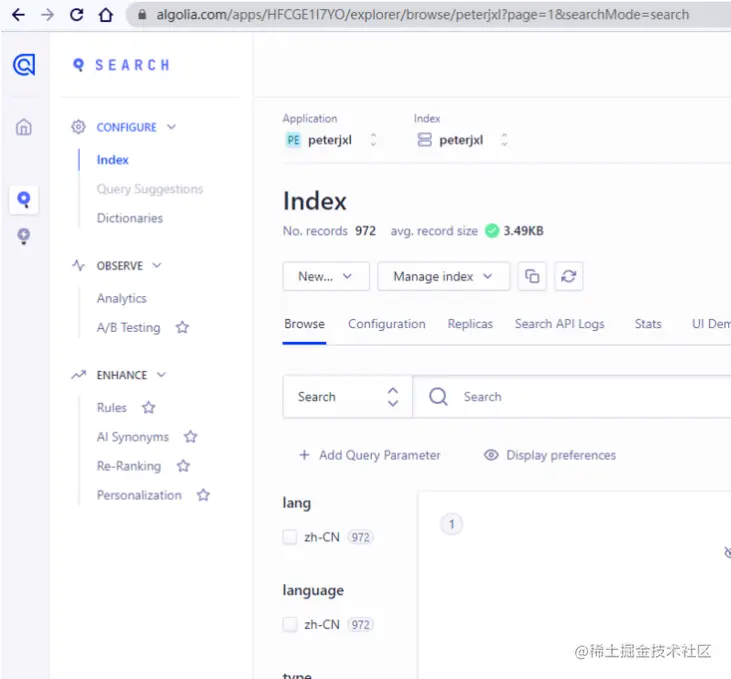This screenshot has width=731, height=679.
Task: Click the plus icon of Add Query Parameter
Action: click(304, 455)
